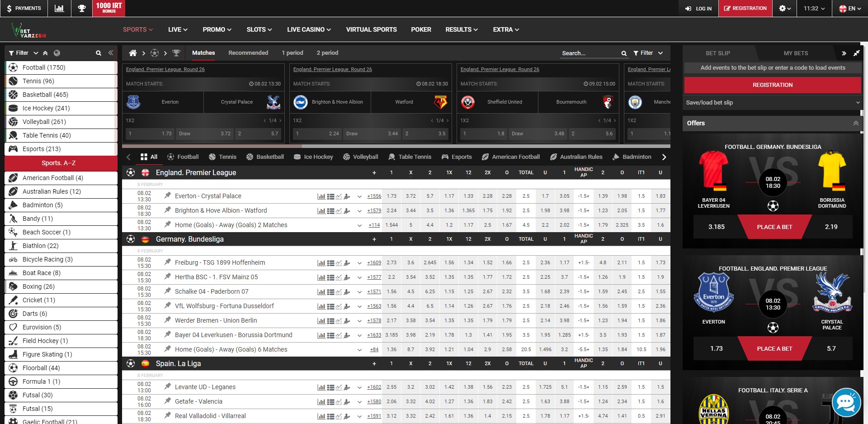Open the LIVE CASINO menu

click(309, 29)
